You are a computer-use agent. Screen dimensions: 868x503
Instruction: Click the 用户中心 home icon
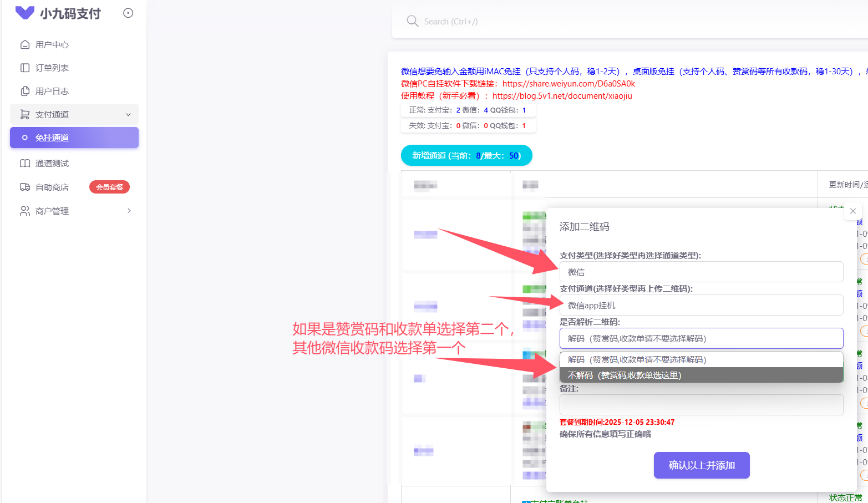click(25, 45)
